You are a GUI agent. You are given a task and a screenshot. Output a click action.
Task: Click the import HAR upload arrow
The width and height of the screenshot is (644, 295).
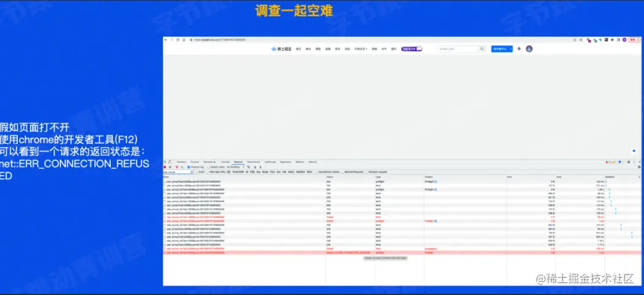pos(255,167)
